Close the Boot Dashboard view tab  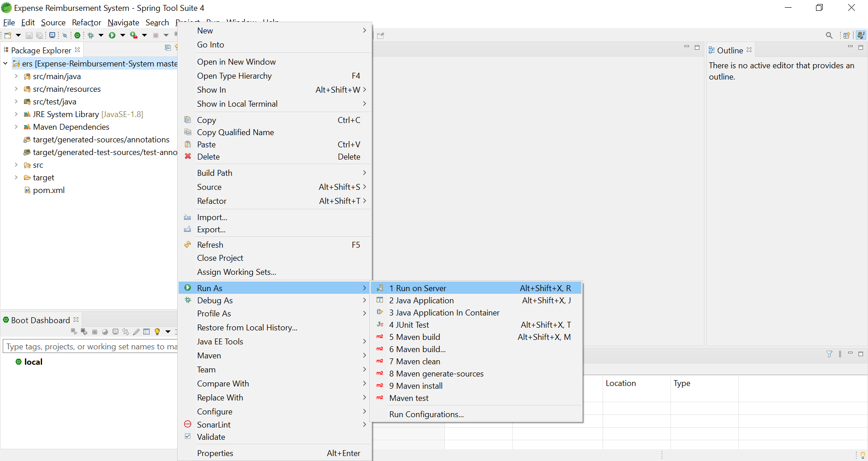(76, 320)
